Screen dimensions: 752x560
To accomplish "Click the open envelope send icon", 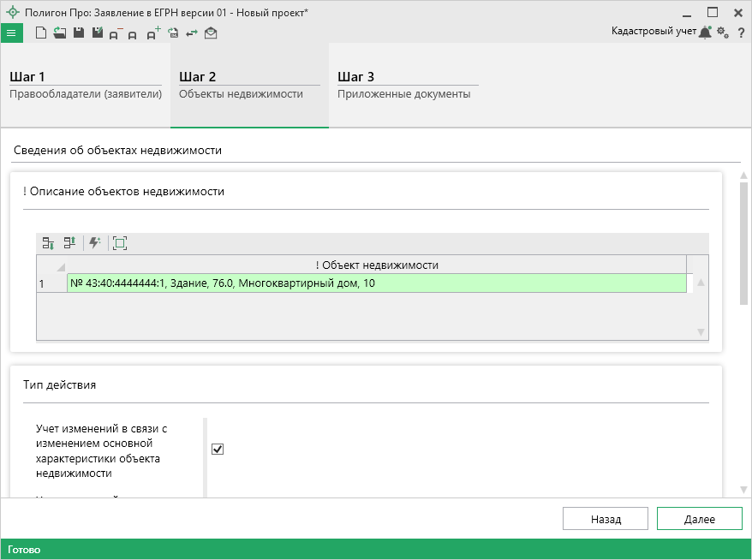I will click(x=211, y=33).
